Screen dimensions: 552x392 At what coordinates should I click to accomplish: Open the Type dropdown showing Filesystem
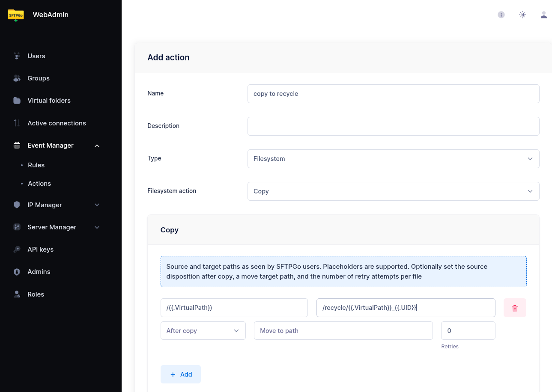pyautogui.click(x=393, y=159)
